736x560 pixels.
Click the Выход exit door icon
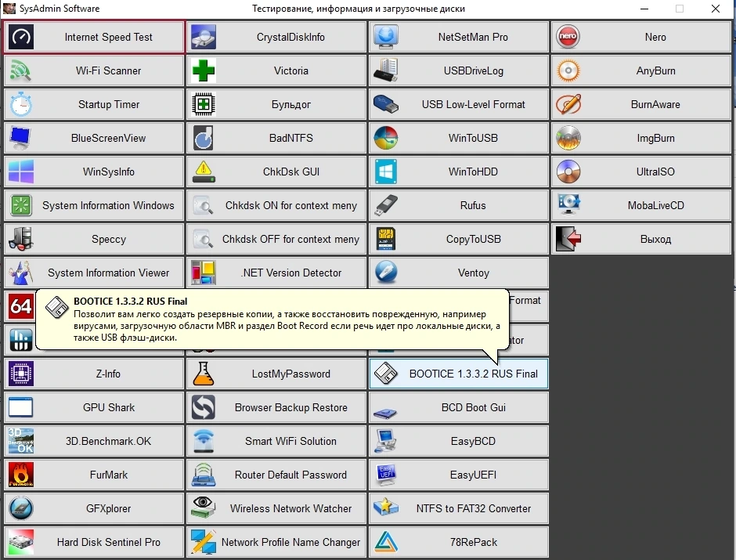coord(568,239)
